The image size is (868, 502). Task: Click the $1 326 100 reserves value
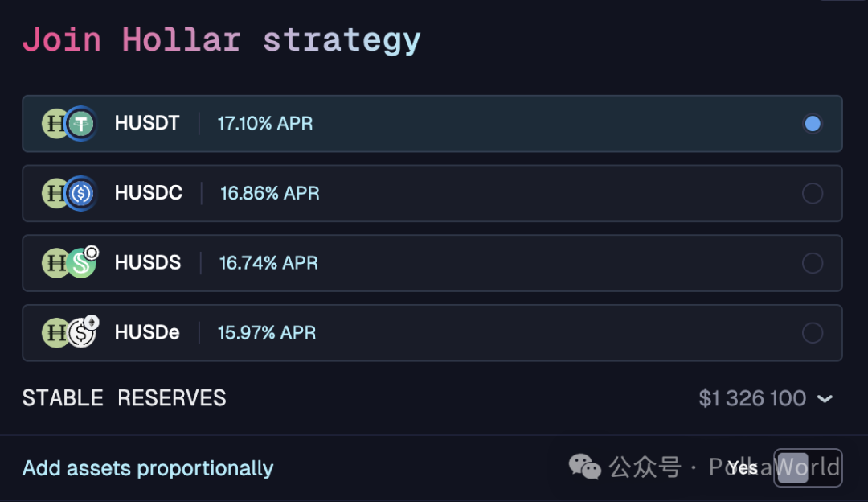tap(751, 398)
